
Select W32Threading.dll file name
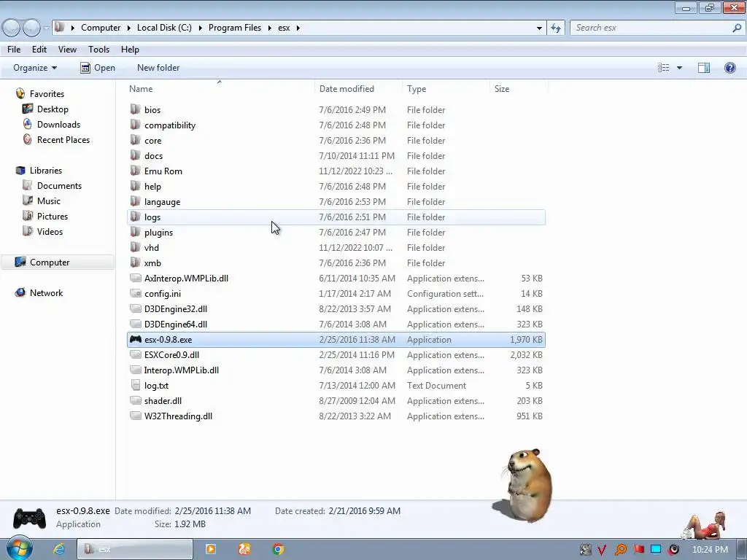(x=178, y=416)
